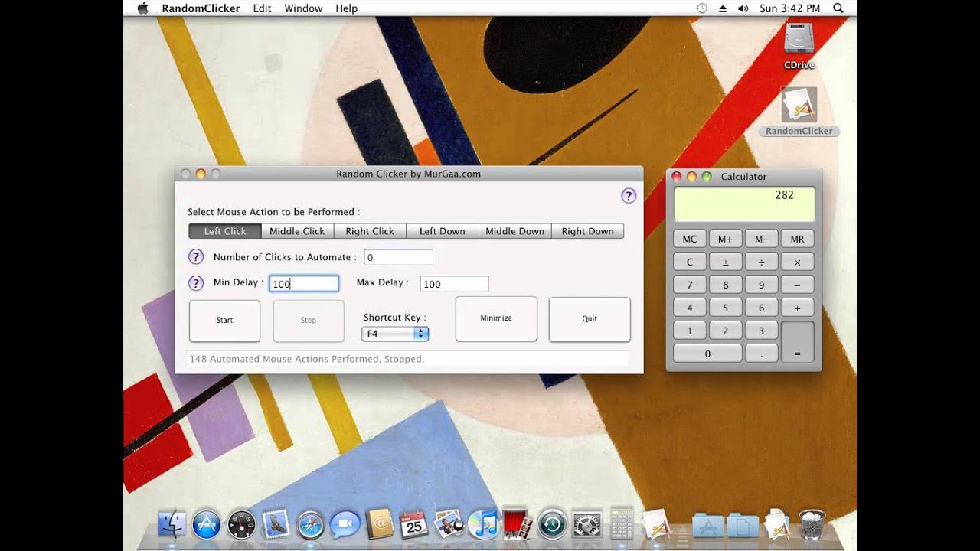The height and width of the screenshot is (551, 980).
Task: Click the help icon beside Min Delay
Action: tap(196, 283)
